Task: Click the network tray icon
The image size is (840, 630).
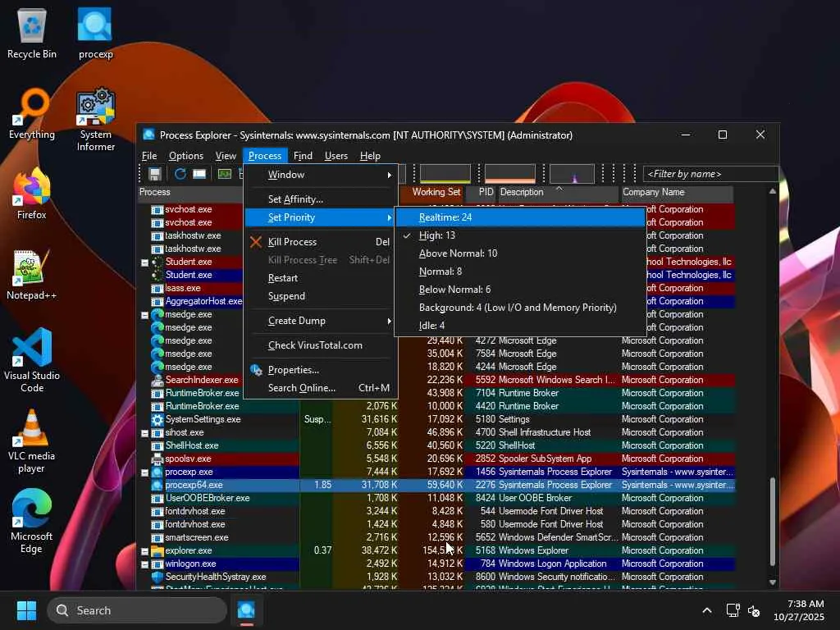Action: [733, 610]
